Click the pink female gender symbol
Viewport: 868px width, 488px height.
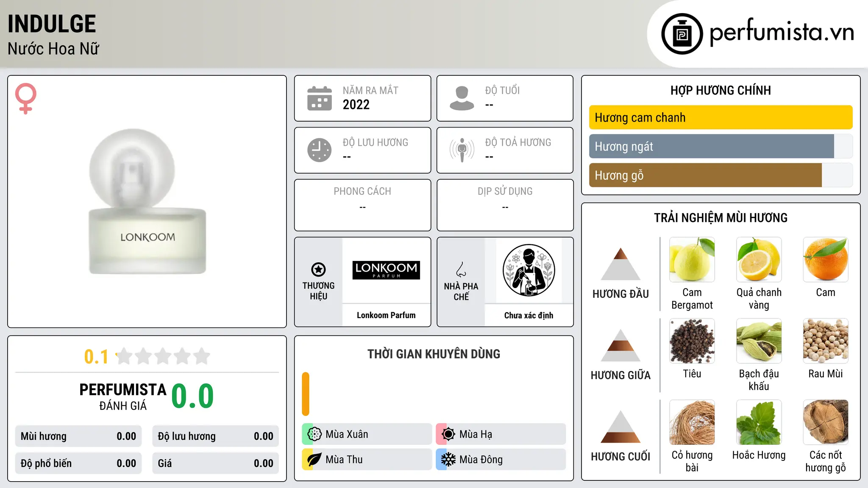[26, 98]
